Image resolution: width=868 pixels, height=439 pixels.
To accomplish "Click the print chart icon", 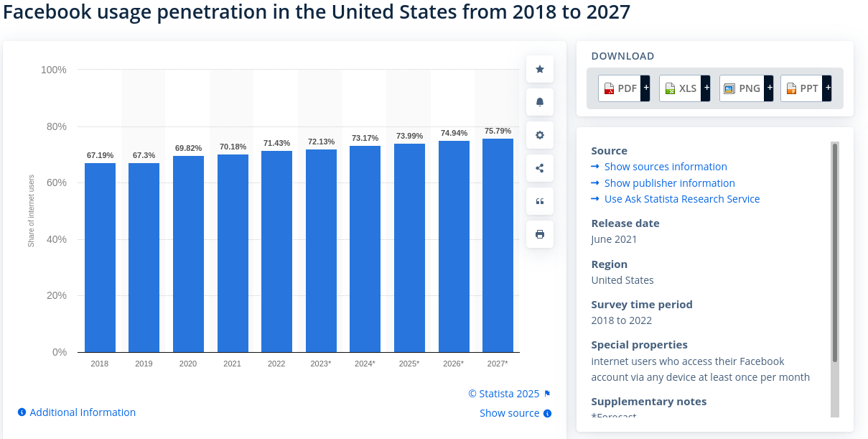I will click(x=540, y=234).
